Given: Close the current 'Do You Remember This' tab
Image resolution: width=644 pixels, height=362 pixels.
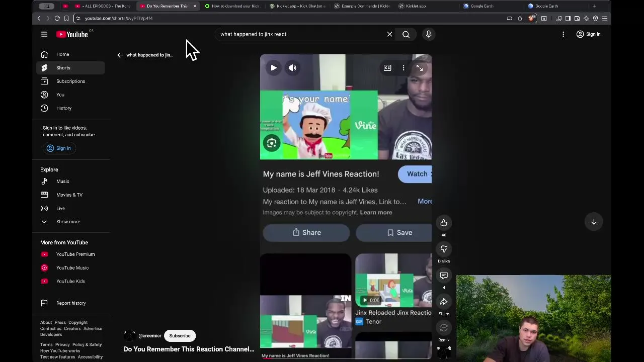Looking at the screenshot, I should click(x=195, y=6).
